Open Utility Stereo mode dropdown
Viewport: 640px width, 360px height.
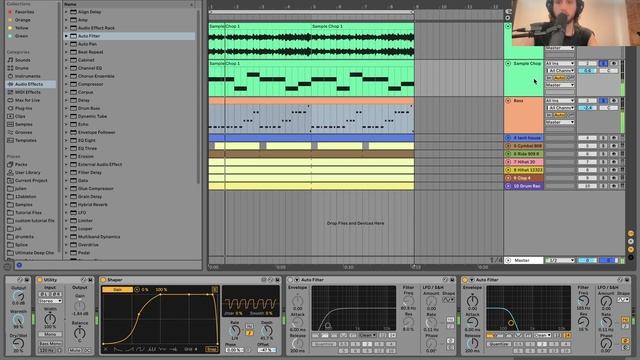[50, 301]
